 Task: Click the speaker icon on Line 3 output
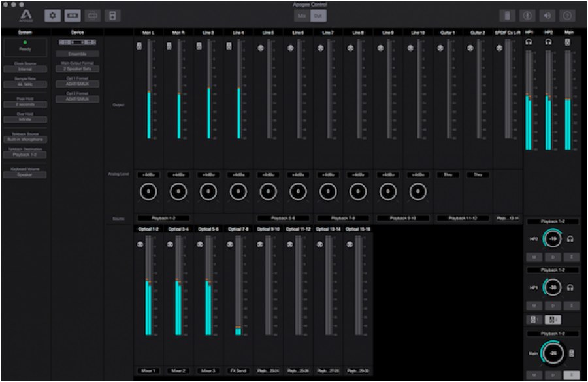pyautogui.click(x=199, y=46)
